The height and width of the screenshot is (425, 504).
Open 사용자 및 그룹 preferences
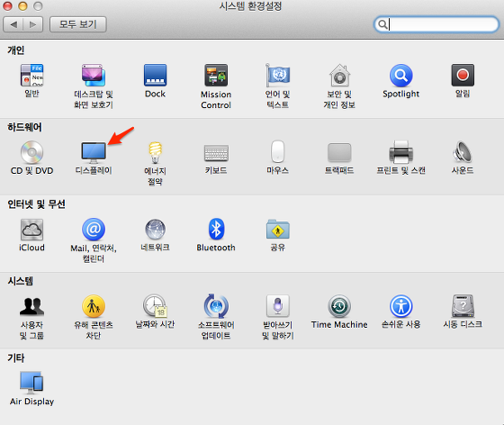(31, 306)
